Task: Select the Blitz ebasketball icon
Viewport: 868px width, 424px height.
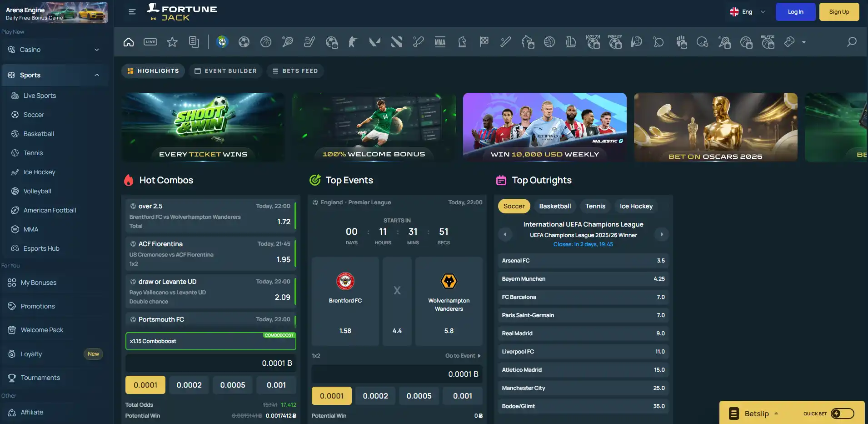Action: point(768,42)
